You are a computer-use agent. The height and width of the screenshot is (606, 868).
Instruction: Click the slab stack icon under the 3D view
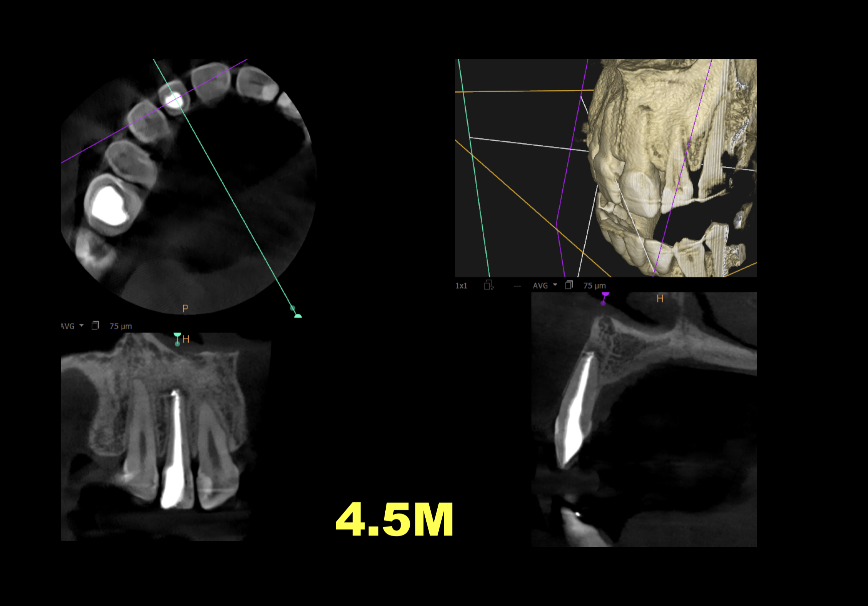tap(569, 285)
